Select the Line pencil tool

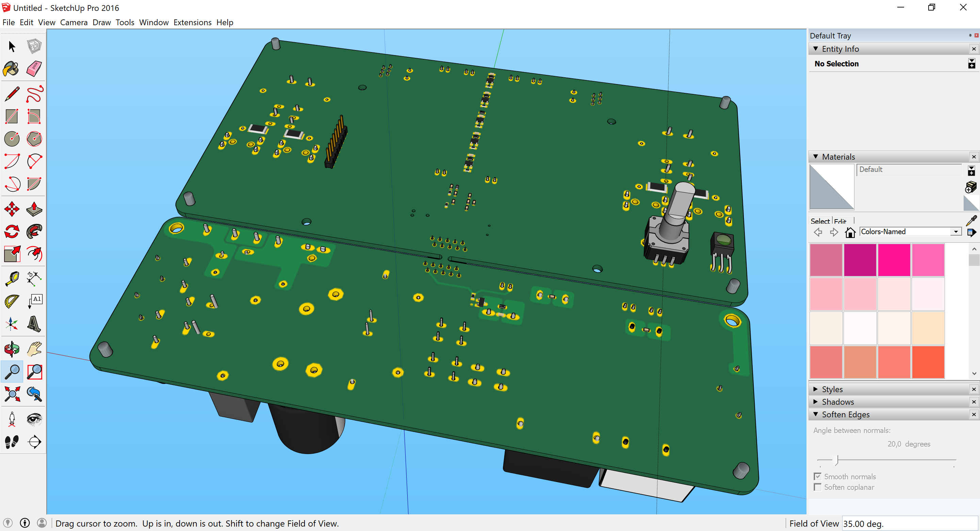tap(12, 94)
